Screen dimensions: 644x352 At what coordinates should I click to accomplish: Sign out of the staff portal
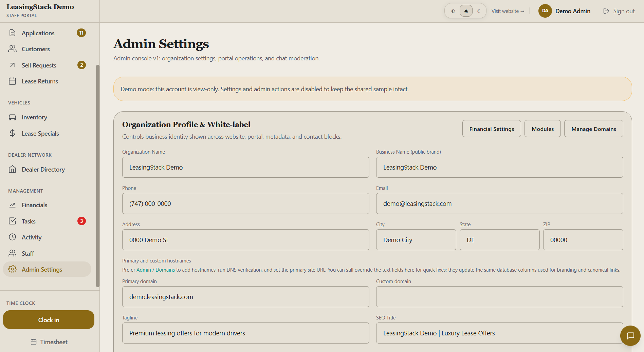point(619,11)
